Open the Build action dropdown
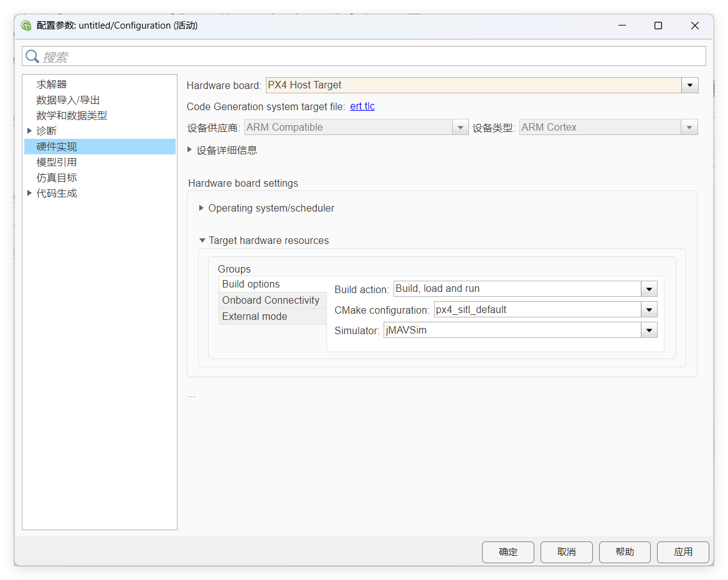The width and height of the screenshot is (728, 580). (649, 289)
